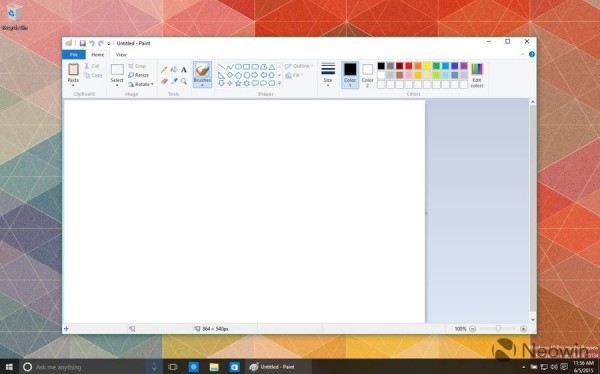Select the Pencil tool
Viewport: 600px width, 374px height.
(164, 70)
